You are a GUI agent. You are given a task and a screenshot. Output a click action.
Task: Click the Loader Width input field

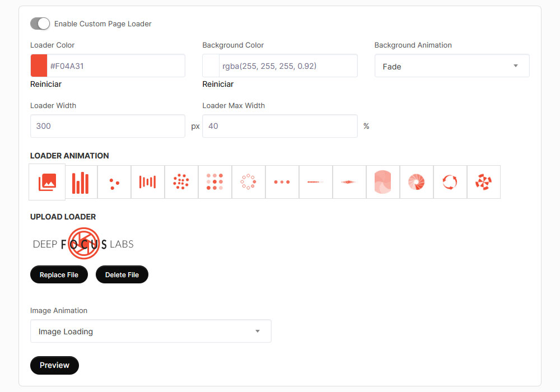pyautogui.click(x=108, y=126)
